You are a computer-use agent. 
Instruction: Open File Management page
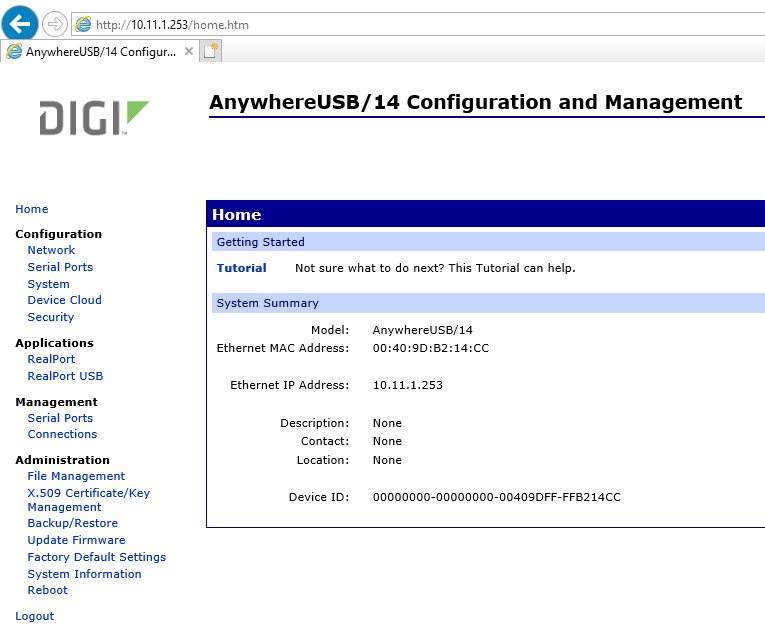(x=76, y=476)
